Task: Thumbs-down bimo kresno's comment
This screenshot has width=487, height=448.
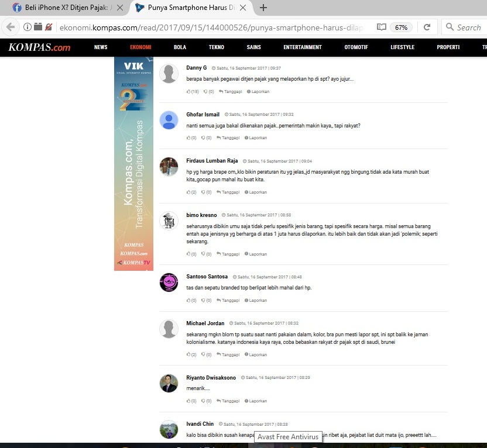Action: click(x=204, y=254)
